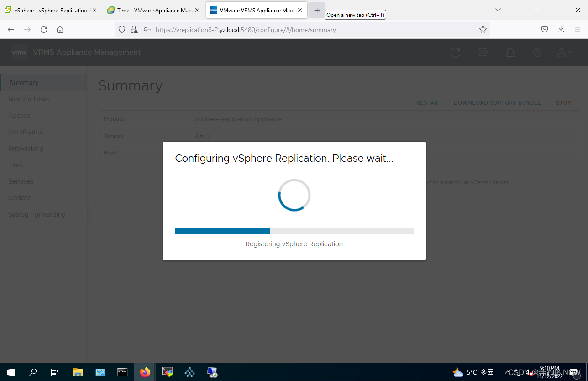Click the Firefox taskbar icon
The image size is (588, 381).
click(145, 372)
